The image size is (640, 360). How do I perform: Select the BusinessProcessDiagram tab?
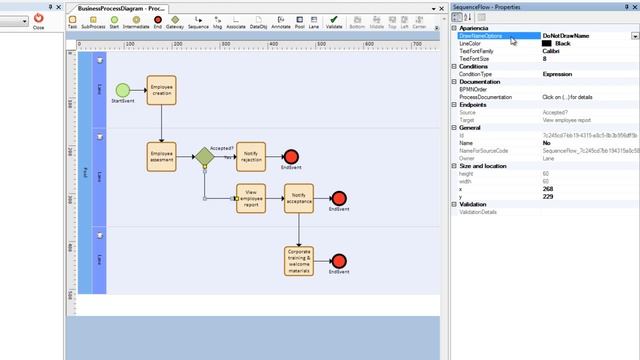click(121, 9)
